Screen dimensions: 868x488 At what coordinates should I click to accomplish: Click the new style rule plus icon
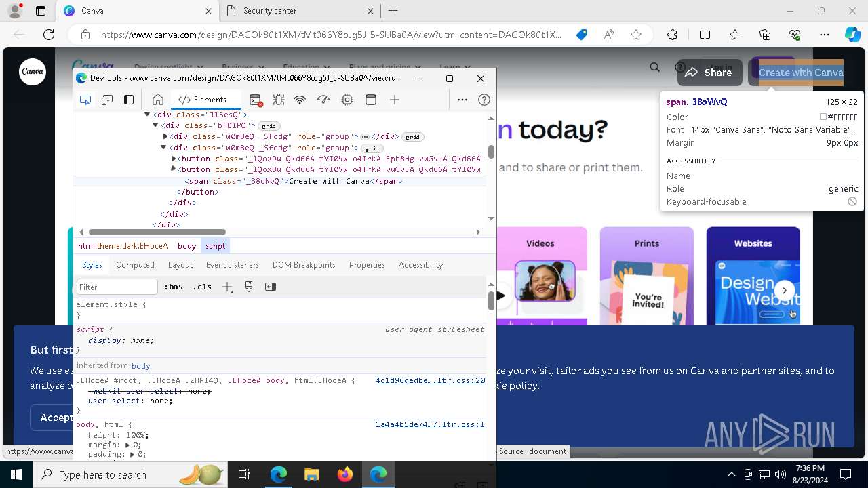point(228,287)
